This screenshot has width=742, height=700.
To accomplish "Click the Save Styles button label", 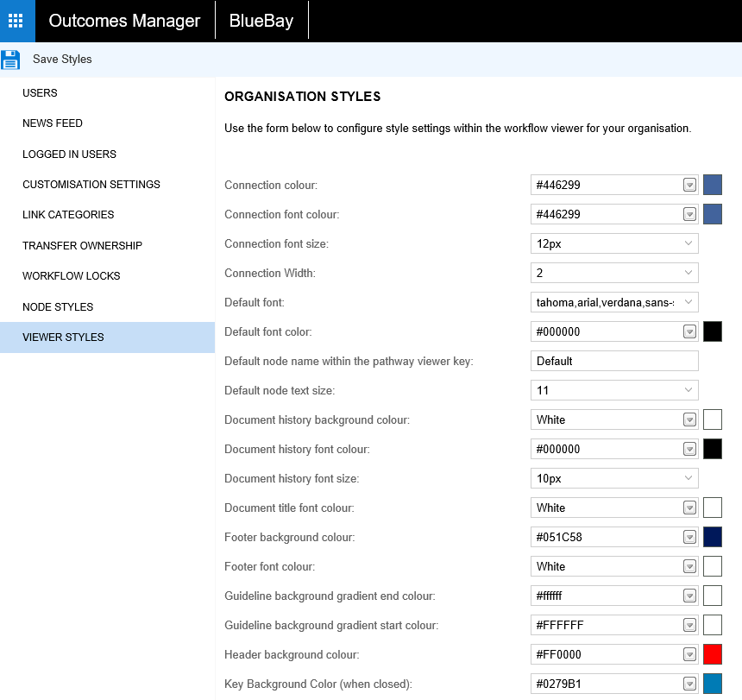I will [x=62, y=60].
